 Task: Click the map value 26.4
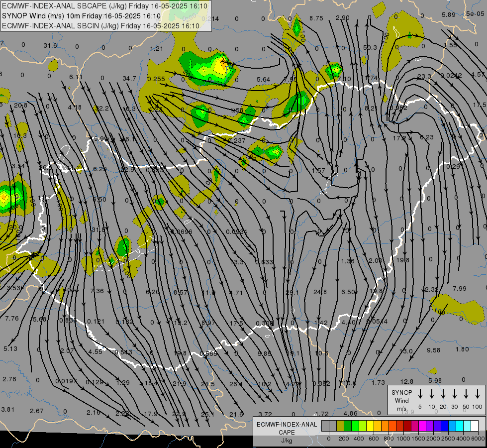[236, 384]
